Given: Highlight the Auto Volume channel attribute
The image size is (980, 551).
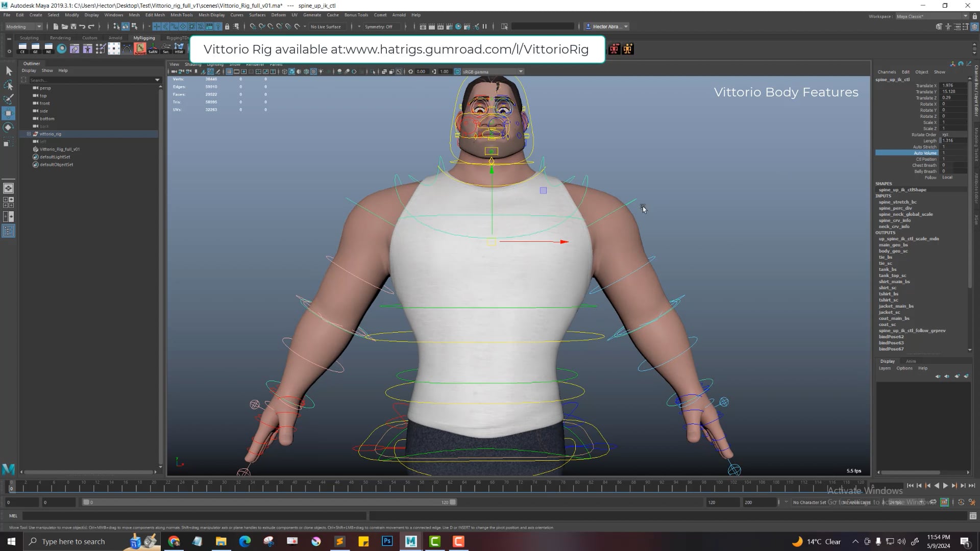Looking at the screenshot, I should [x=925, y=153].
